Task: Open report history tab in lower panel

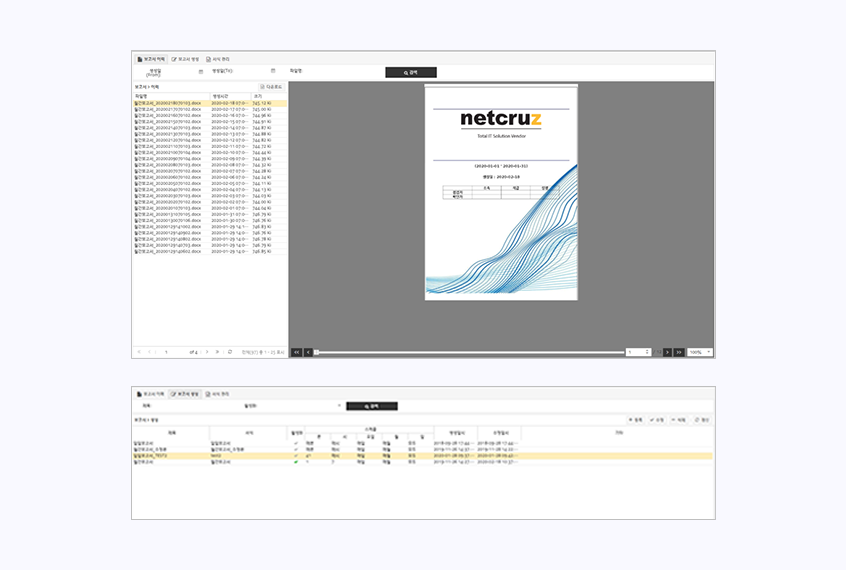Action: pyautogui.click(x=151, y=394)
